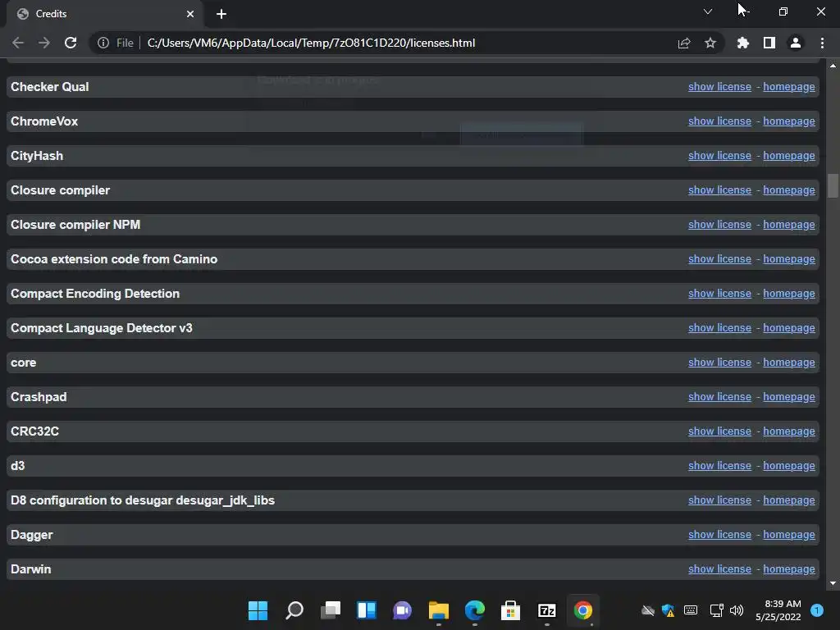Show license for CityHash
Screen dimensions: 840x630
tap(719, 155)
